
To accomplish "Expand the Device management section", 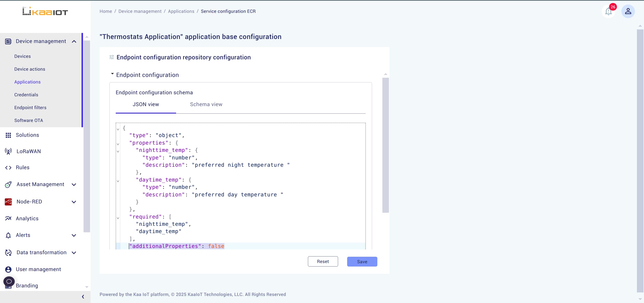I will pos(74,41).
